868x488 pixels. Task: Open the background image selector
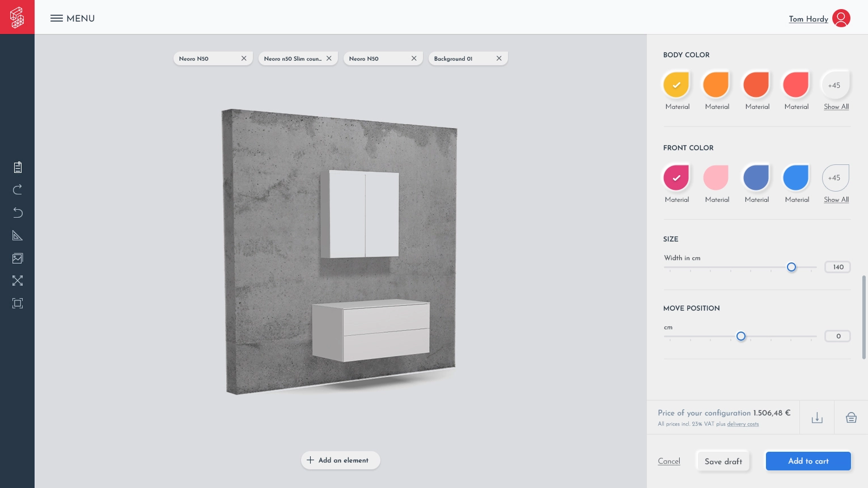click(17, 258)
